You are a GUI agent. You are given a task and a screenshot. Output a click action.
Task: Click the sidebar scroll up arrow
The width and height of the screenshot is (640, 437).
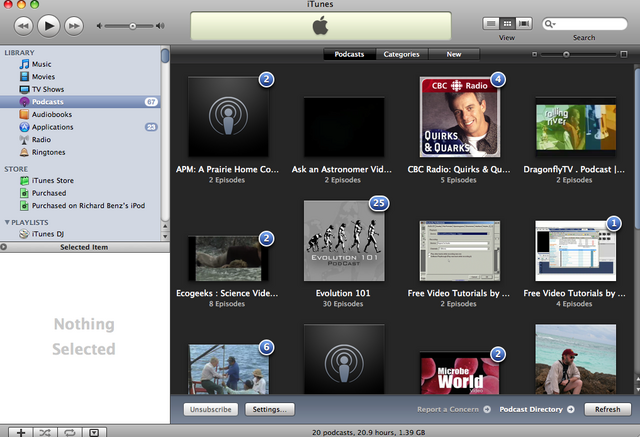tap(165, 226)
